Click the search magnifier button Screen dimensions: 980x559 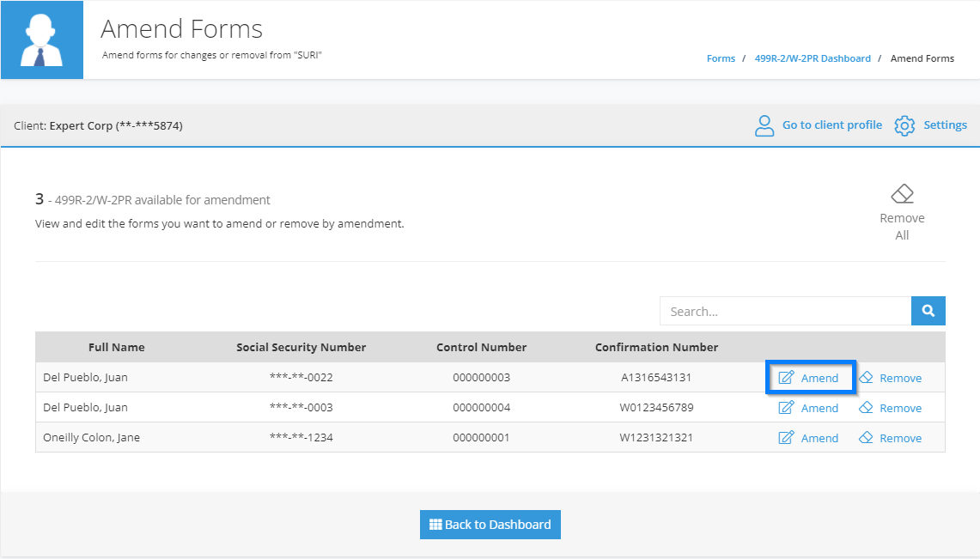[928, 311]
